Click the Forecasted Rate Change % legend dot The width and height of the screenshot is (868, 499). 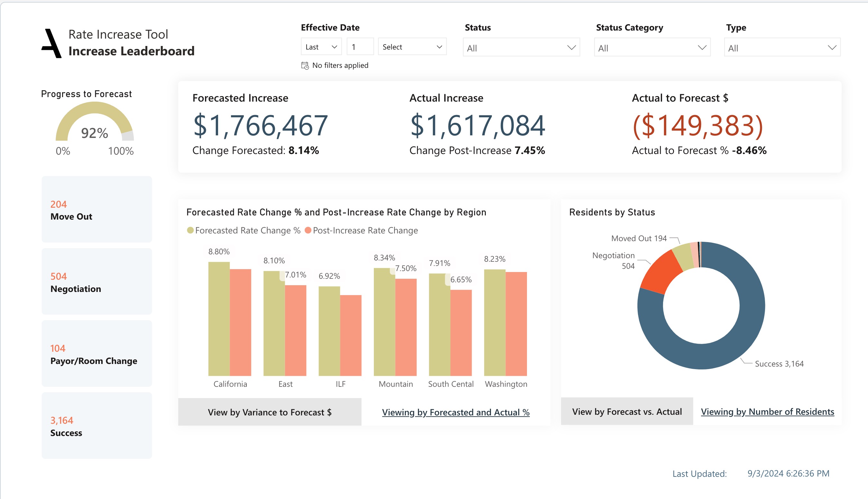click(190, 230)
